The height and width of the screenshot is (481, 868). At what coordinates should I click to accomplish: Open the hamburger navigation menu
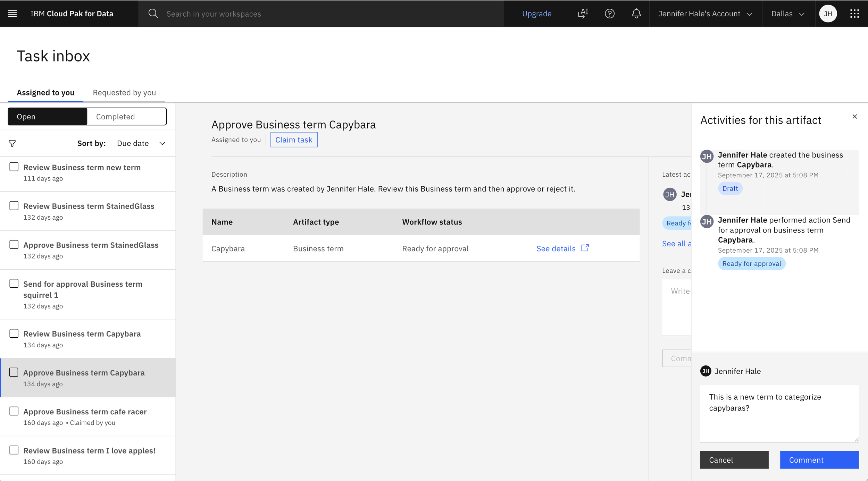tap(12, 14)
